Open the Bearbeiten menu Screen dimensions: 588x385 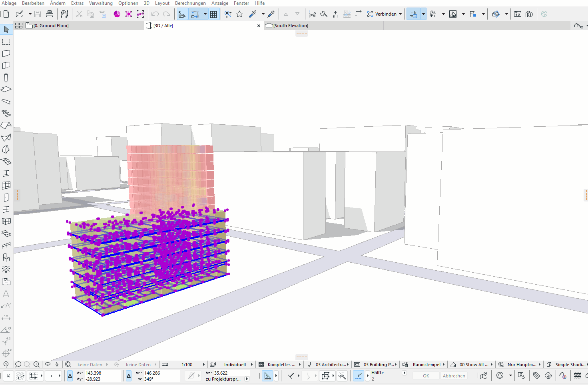point(33,3)
